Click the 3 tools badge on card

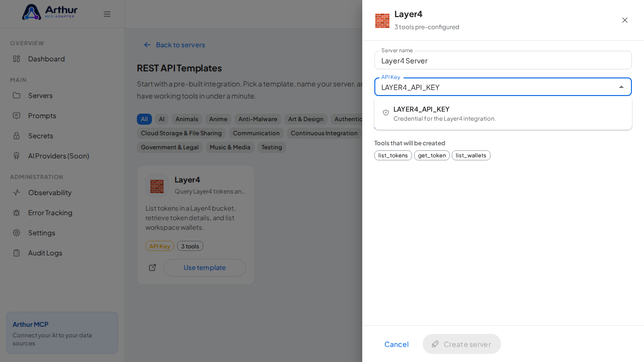(x=190, y=246)
